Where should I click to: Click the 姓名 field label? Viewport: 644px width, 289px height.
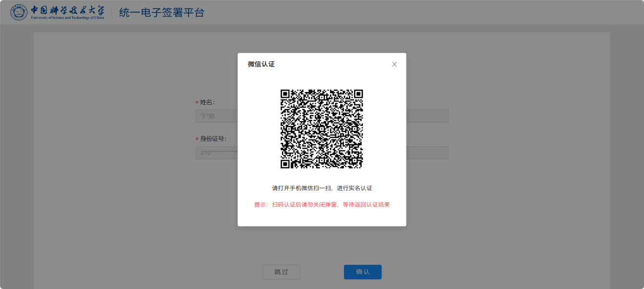tap(207, 102)
